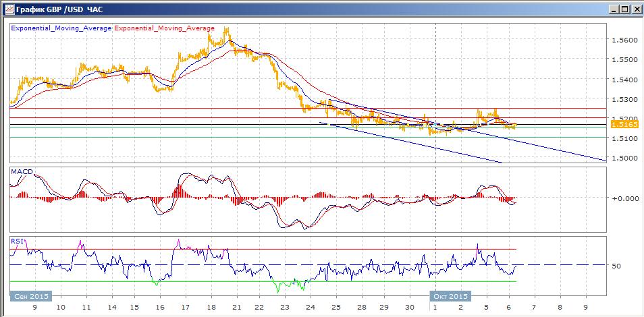The image size is (644, 317).
Task: Click date 5 on the time axis
Action: coord(486,306)
